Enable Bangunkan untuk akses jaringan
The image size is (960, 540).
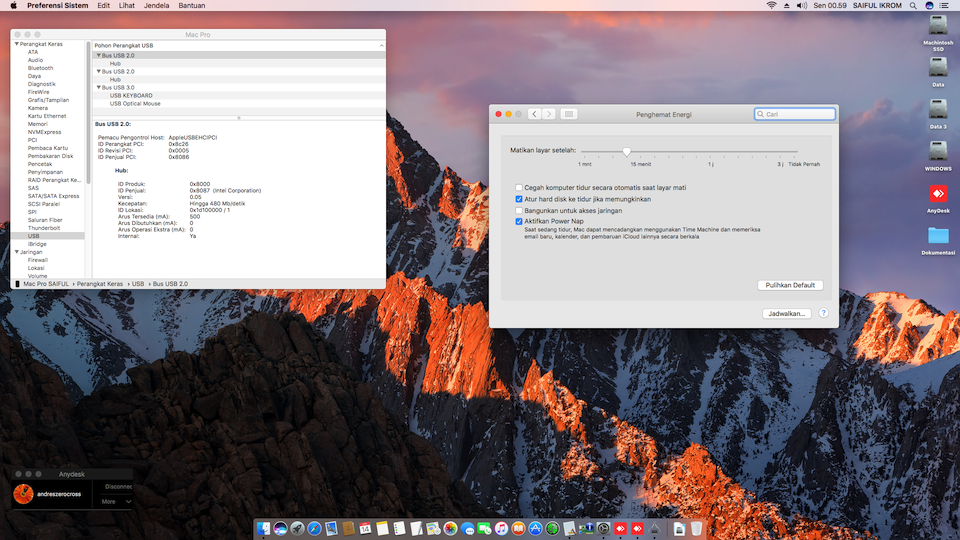(519, 211)
